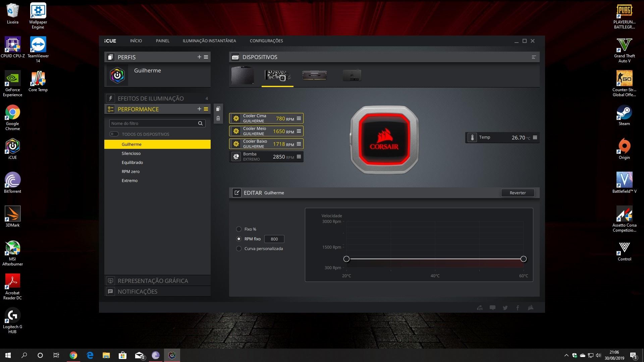This screenshot has width=644, height=362.
Task: Open the Painel tab
Action: click(x=163, y=41)
